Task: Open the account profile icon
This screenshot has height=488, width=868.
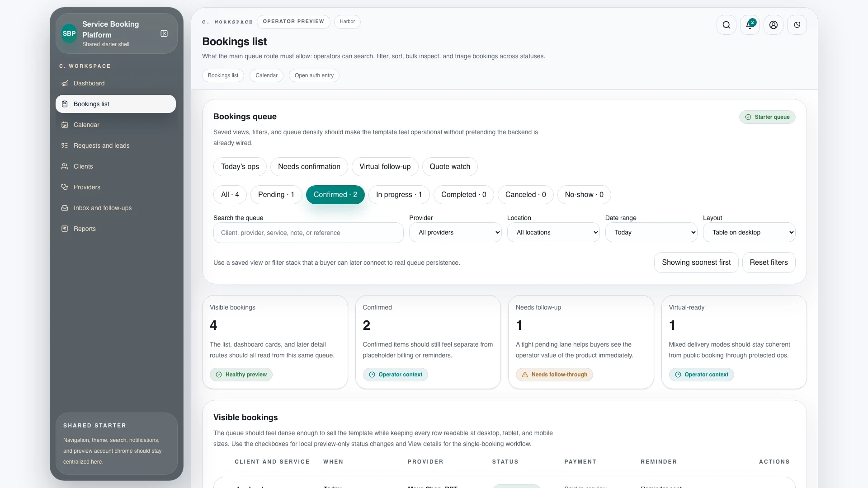Action: click(x=774, y=25)
